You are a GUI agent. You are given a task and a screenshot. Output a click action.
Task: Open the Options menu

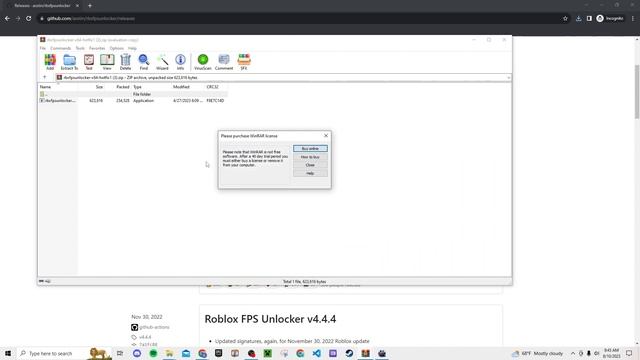[x=117, y=48]
